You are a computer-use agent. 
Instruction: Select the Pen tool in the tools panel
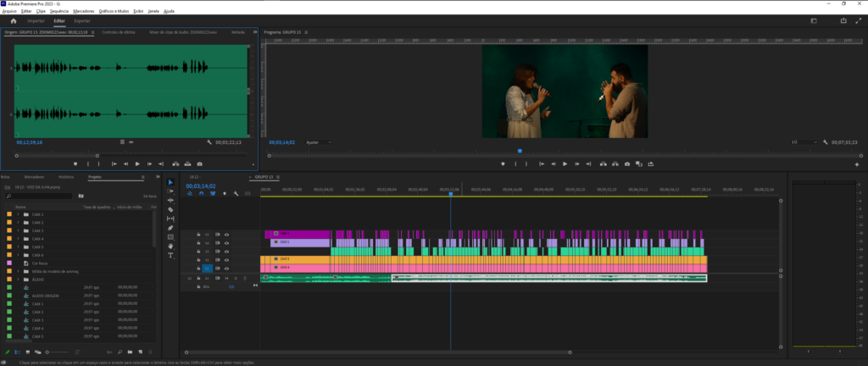pos(170,228)
